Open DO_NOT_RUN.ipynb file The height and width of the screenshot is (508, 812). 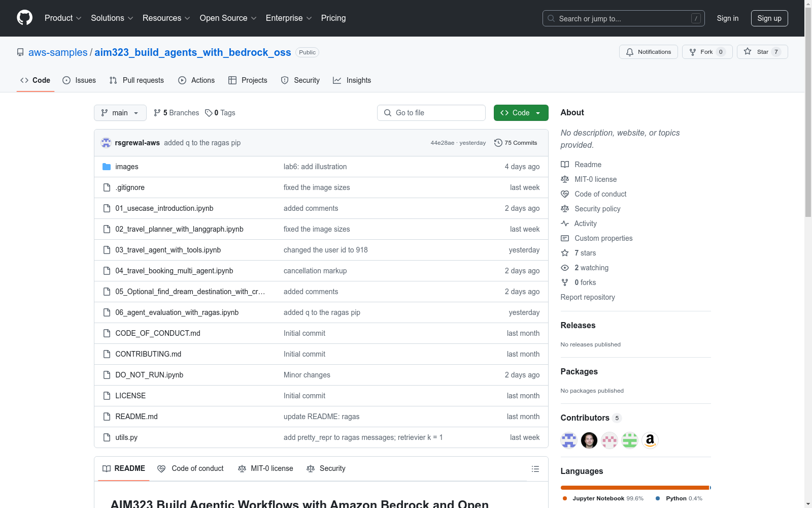tap(149, 375)
